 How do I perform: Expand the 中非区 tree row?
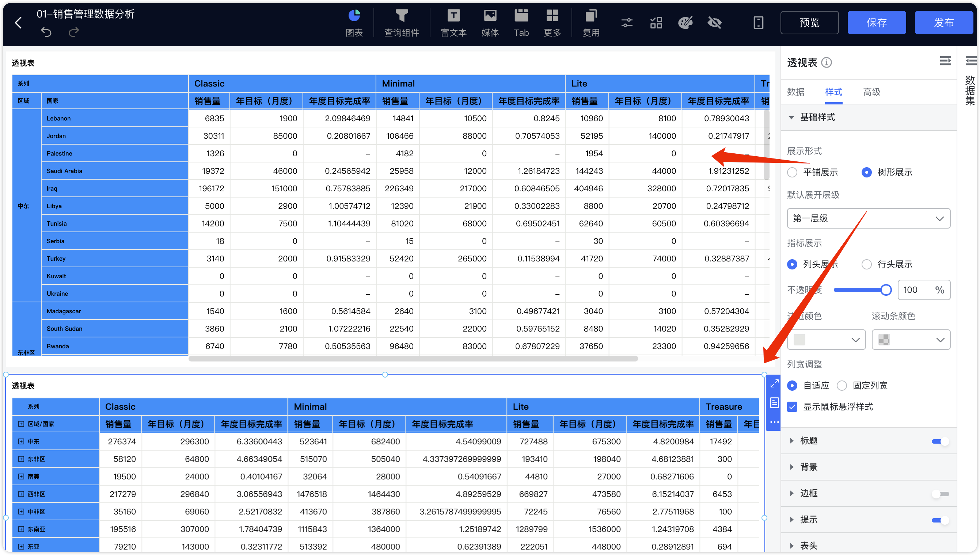coord(21,512)
